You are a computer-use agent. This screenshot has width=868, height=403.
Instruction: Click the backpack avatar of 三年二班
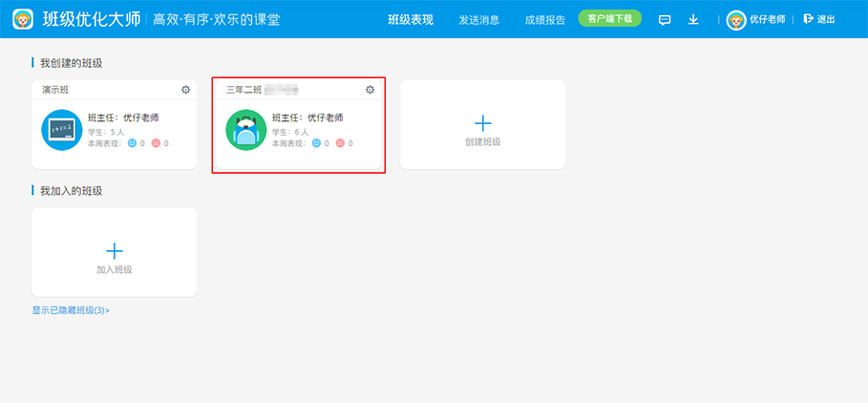pos(246,130)
